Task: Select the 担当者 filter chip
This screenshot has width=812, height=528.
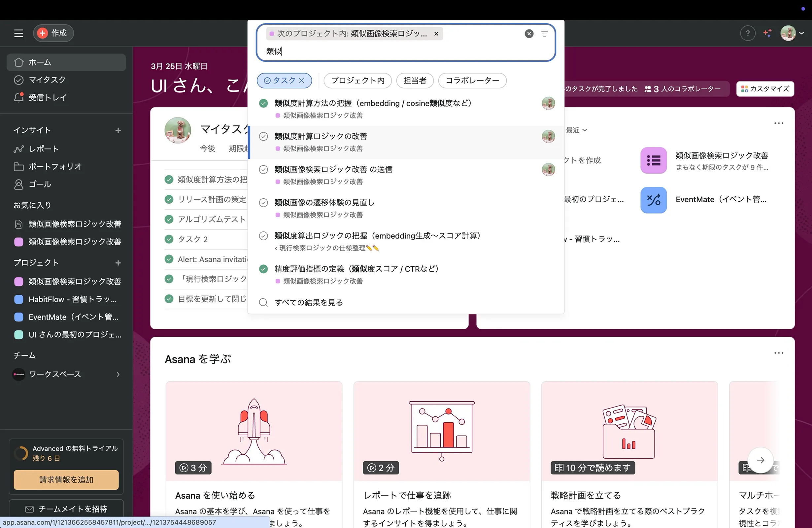Action: pos(415,81)
